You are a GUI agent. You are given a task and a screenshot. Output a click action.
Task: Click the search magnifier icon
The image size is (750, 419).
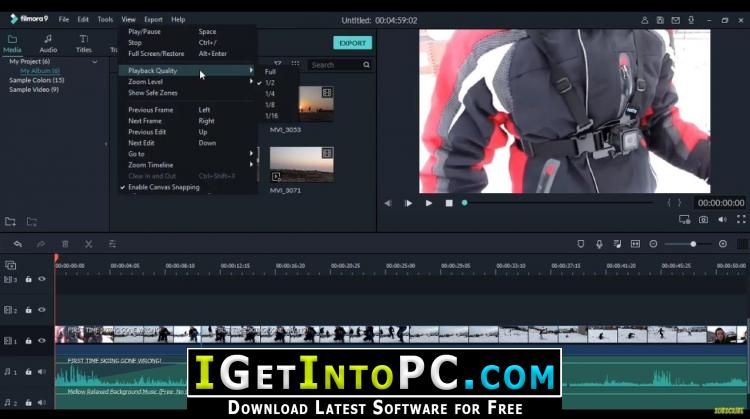click(366, 65)
